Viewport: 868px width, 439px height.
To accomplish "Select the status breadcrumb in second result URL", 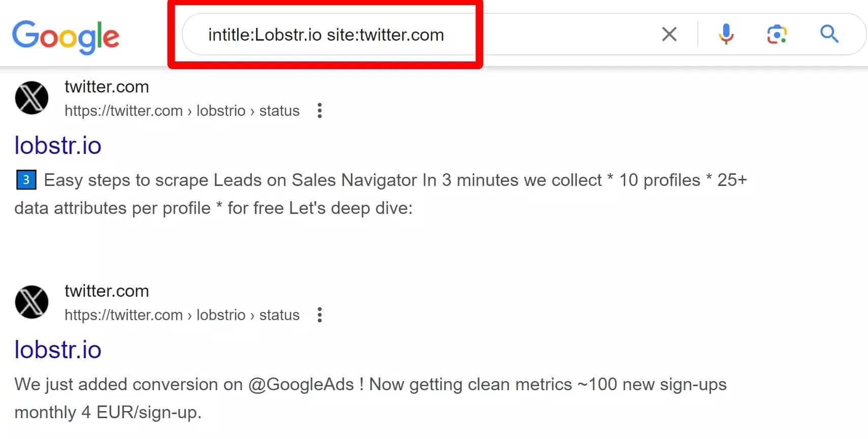I will click(279, 315).
